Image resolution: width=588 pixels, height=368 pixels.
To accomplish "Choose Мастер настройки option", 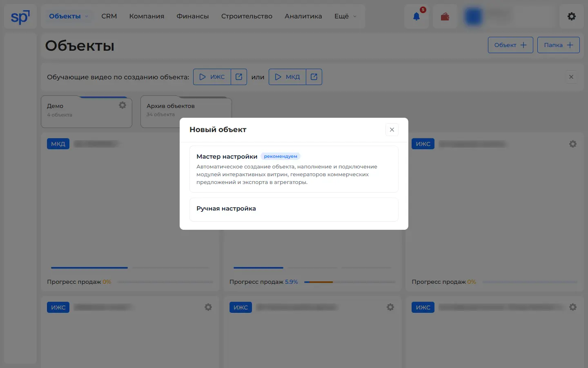I will (x=294, y=169).
